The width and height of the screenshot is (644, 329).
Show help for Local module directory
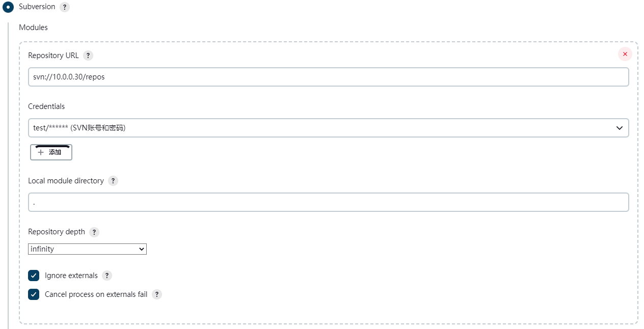tap(113, 181)
